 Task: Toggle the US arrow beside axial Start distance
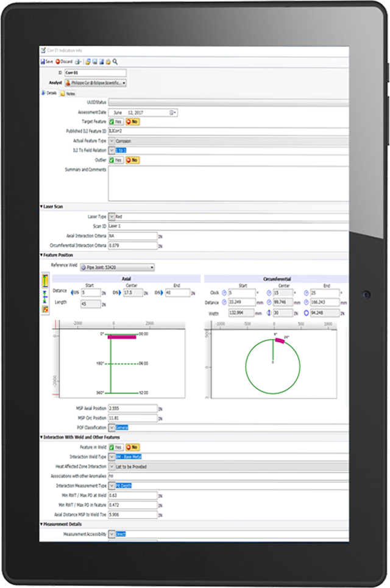pyautogui.click(x=75, y=293)
